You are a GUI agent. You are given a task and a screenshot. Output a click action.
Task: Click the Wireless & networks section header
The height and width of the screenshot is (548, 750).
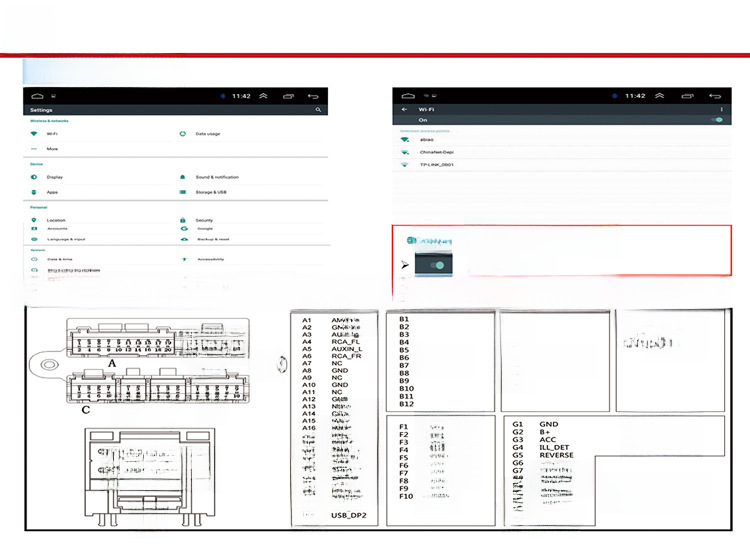(x=49, y=121)
